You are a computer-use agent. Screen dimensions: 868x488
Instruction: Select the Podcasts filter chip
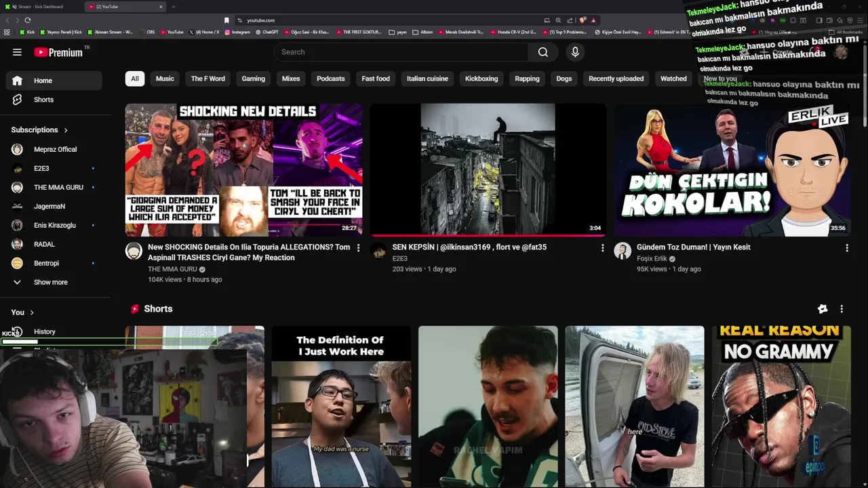[331, 79]
